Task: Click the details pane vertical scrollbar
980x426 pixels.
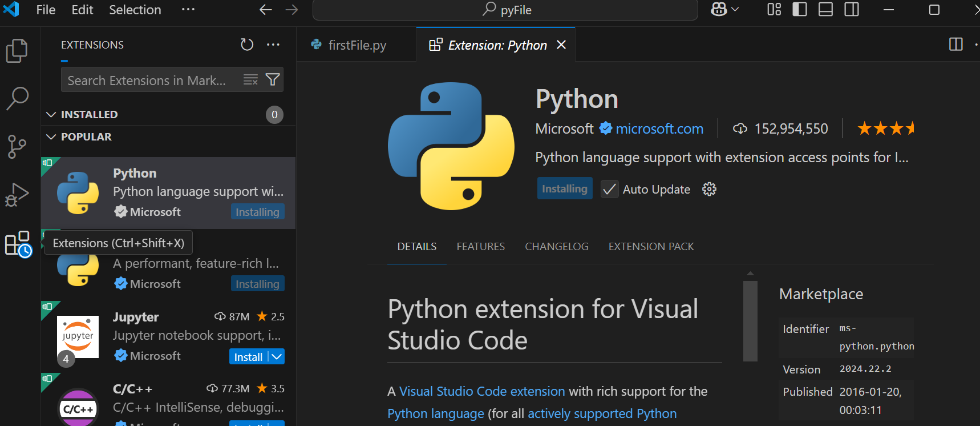Action: coord(750,321)
